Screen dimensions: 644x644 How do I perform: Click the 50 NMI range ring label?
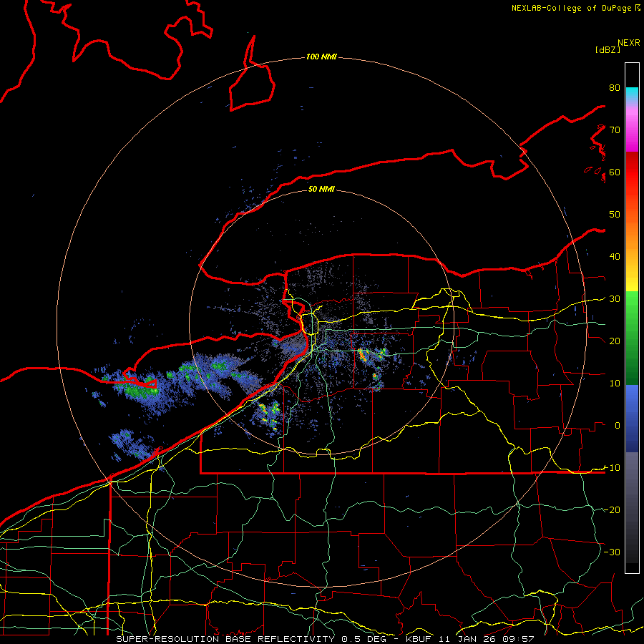[x=321, y=189]
